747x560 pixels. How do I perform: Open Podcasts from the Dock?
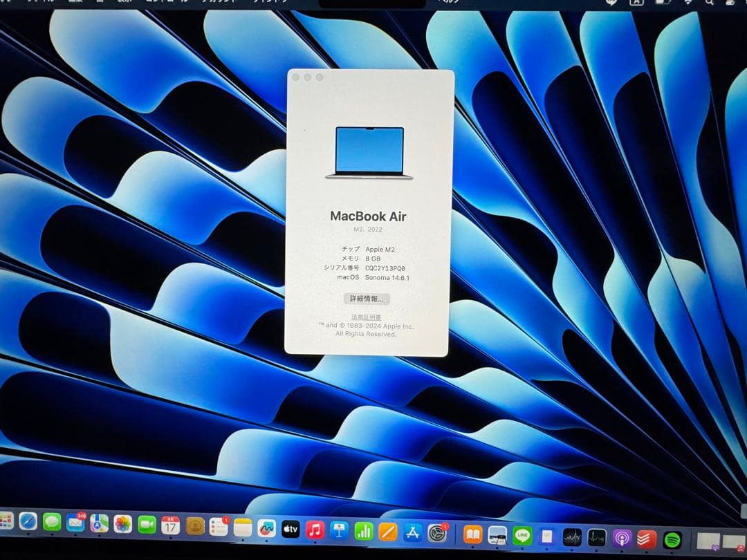620,538
